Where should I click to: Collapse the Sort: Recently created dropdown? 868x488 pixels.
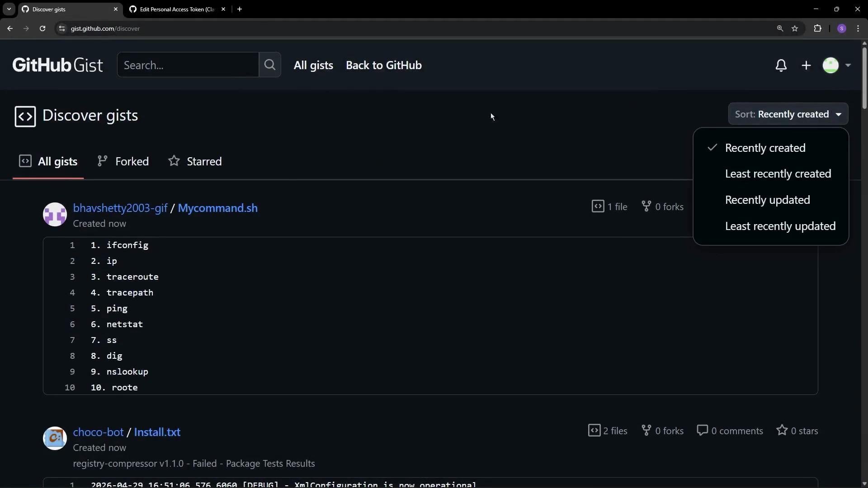tap(788, 114)
